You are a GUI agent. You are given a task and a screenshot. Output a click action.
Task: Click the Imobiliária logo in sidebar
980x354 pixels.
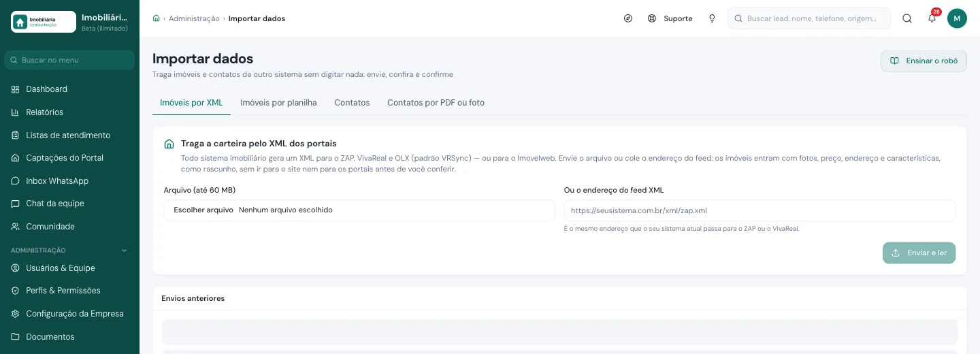click(x=44, y=22)
